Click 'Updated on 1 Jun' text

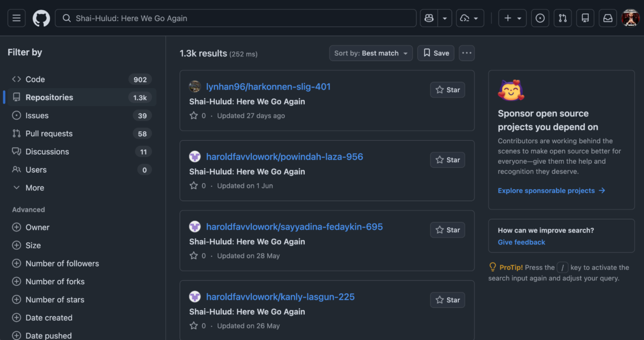[x=245, y=186]
